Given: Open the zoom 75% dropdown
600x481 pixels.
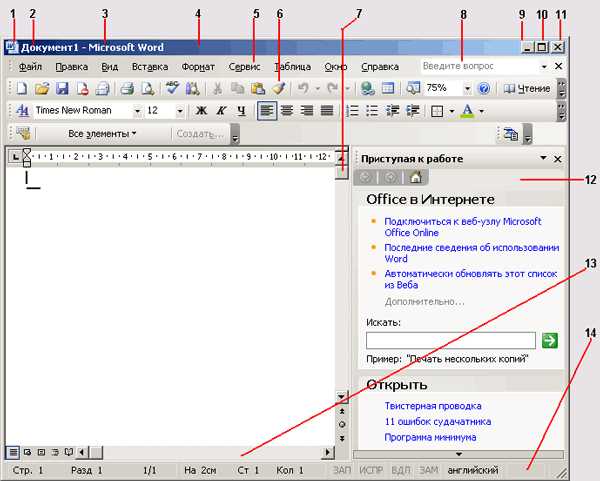Looking at the screenshot, I should 467,89.
